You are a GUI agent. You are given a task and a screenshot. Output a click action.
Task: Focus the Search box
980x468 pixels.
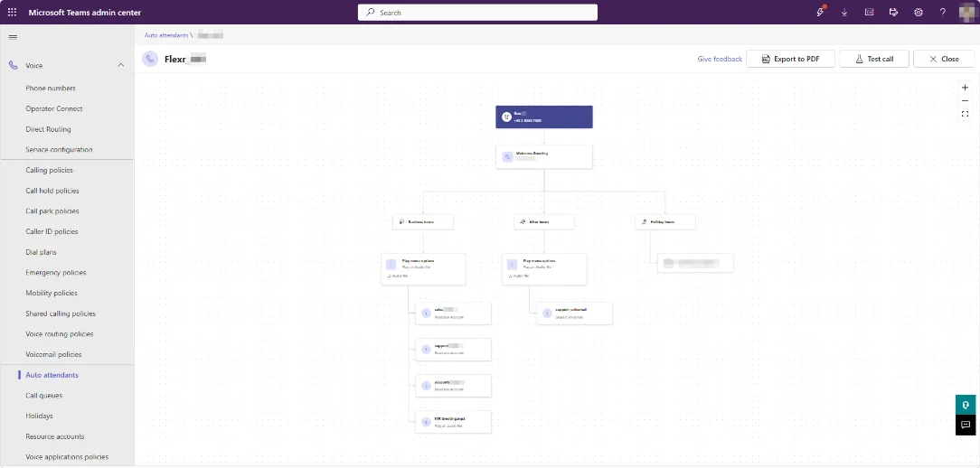pyautogui.click(x=477, y=13)
